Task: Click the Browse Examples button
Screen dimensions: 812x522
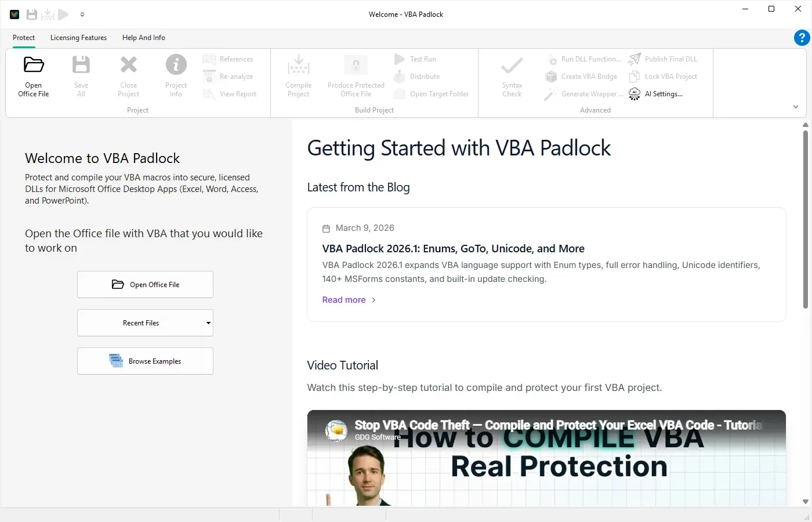Action: pos(145,361)
